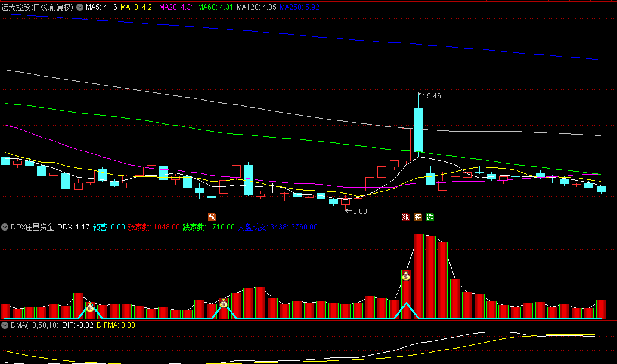Open the dropdown arrow beside 远大控股 title

click(x=80, y=7)
